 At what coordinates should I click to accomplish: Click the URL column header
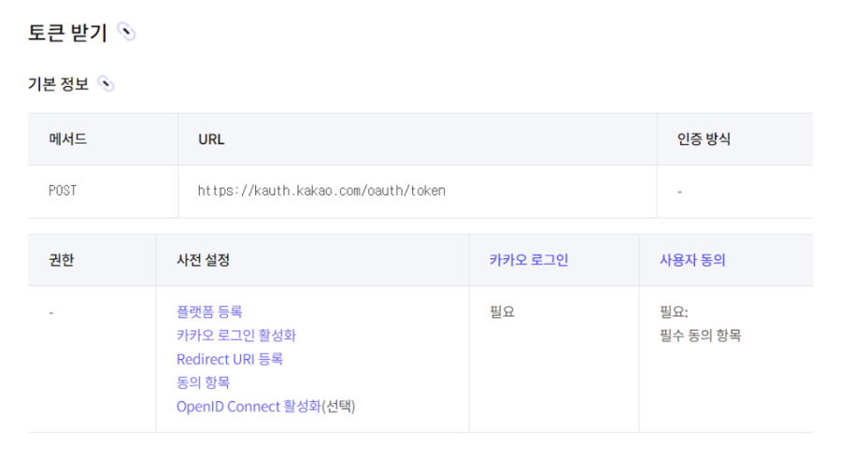211,139
